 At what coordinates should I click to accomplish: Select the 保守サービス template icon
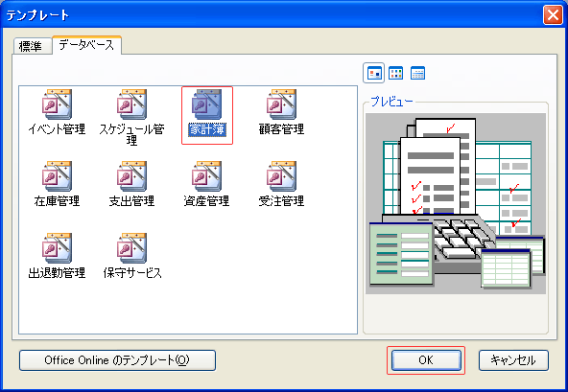[131, 248]
